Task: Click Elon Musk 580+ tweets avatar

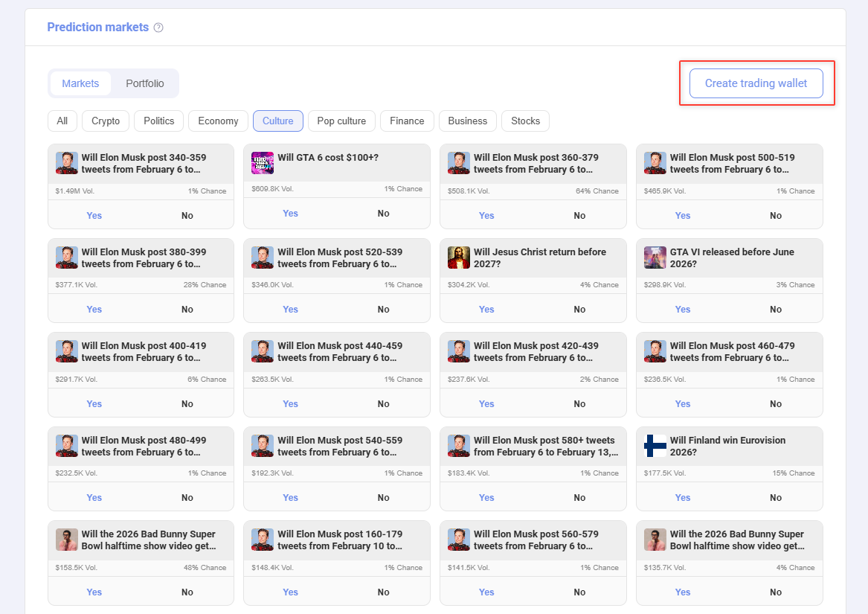Action: coord(459,446)
